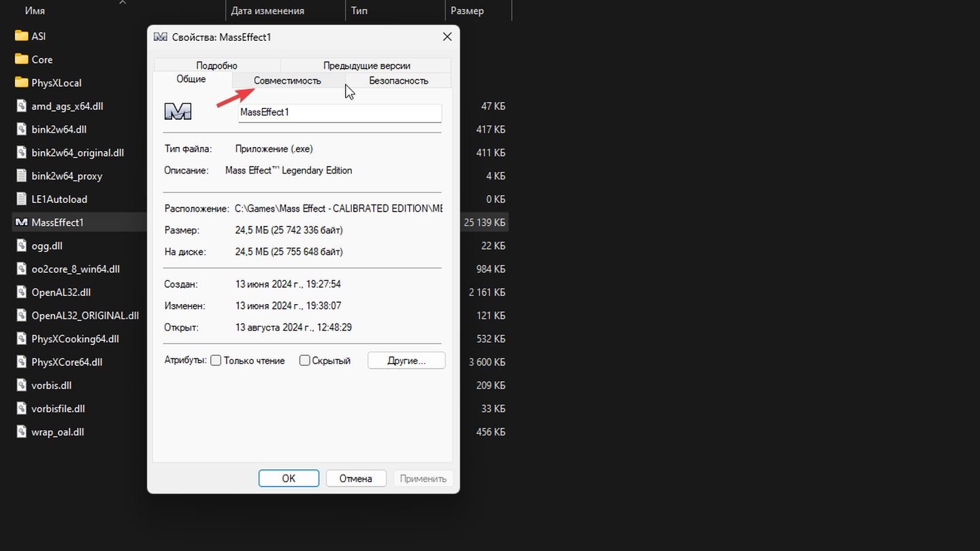Click the wrap_oal.dll file icon
Screen dimensions: 980x551
tap(21, 432)
